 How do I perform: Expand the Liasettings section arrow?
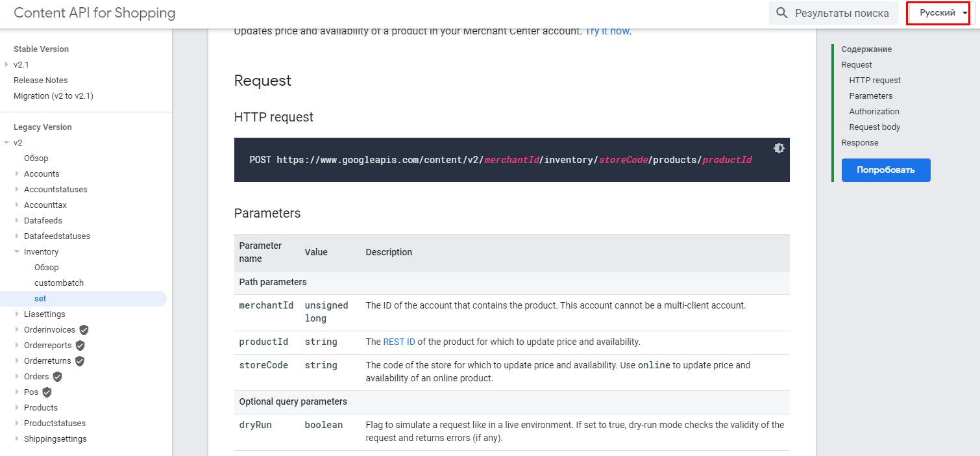[17, 314]
